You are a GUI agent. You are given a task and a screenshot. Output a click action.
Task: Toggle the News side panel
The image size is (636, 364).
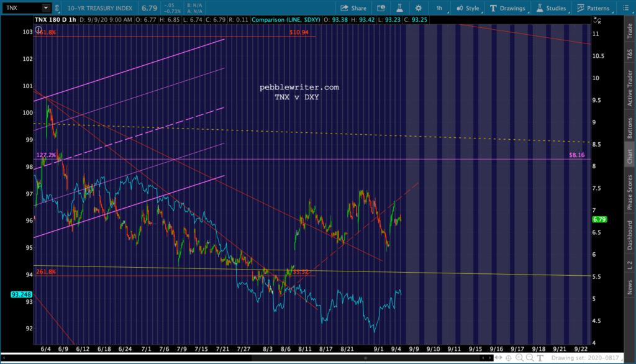[629, 287]
